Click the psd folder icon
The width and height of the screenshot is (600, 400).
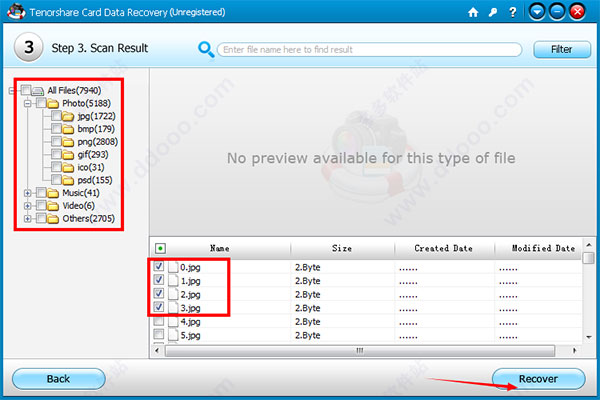click(68, 180)
